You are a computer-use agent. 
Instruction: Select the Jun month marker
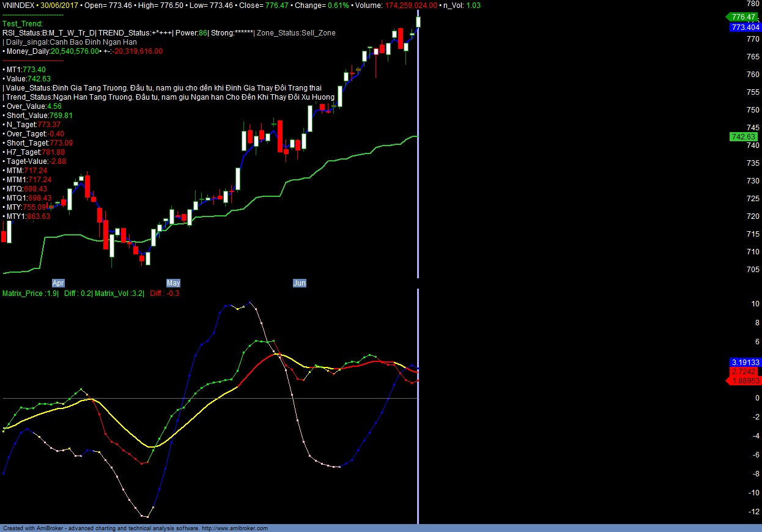pyautogui.click(x=300, y=283)
